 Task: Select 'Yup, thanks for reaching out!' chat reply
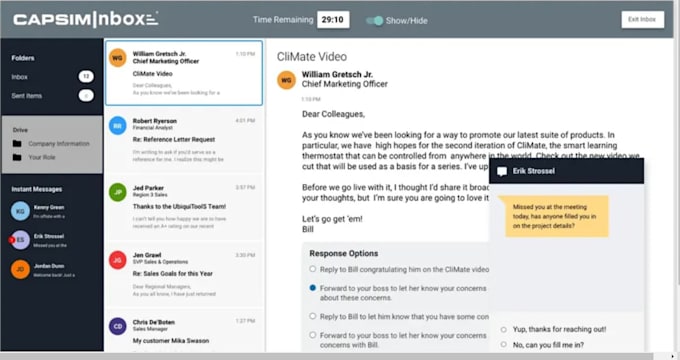pos(503,330)
